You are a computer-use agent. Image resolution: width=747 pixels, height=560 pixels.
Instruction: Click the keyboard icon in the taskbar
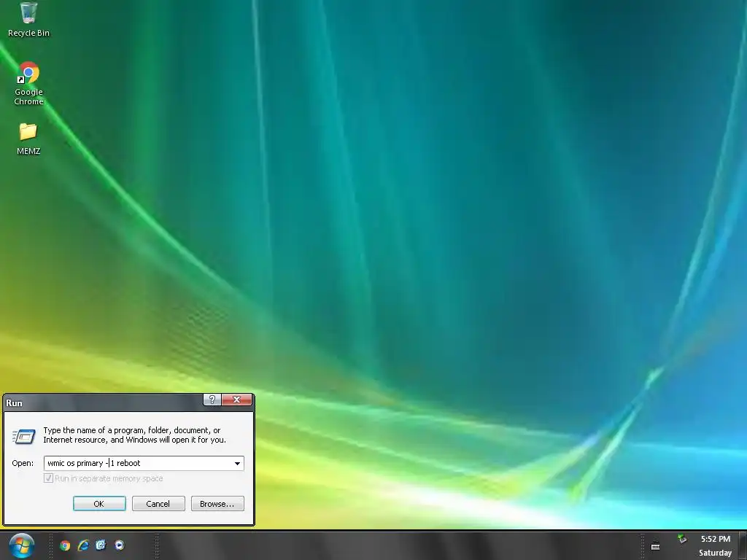(x=656, y=547)
